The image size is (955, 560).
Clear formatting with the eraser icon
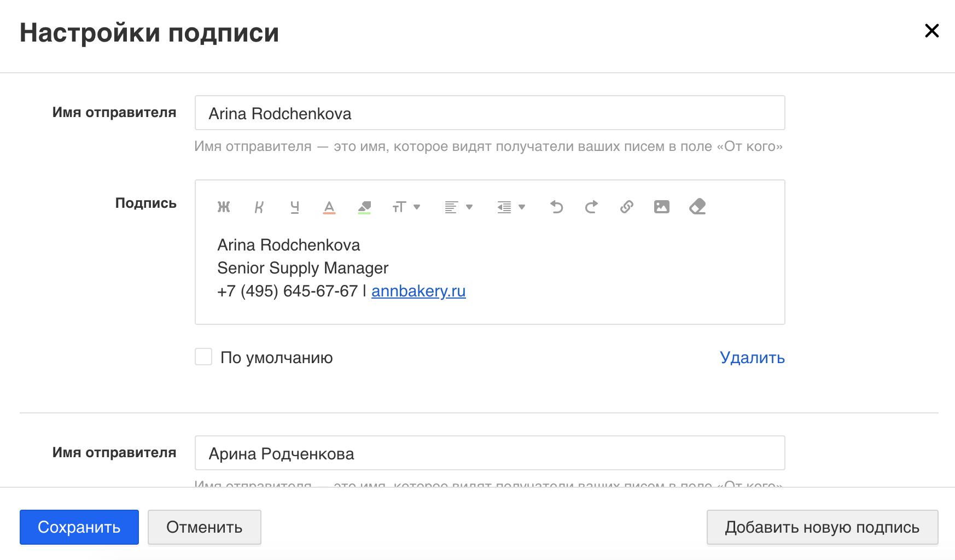point(697,207)
